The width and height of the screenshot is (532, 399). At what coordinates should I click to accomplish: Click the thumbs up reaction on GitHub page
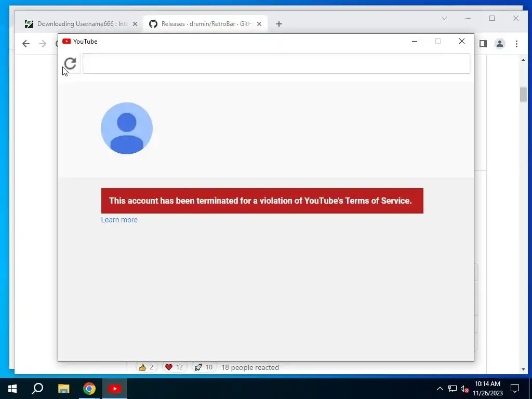pyautogui.click(x=147, y=367)
